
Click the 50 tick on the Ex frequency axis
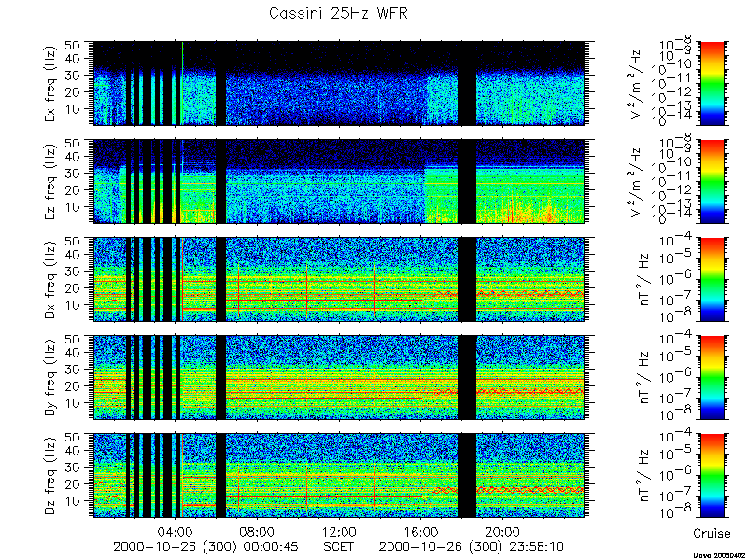pyautogui.click(x=73, y=45)
